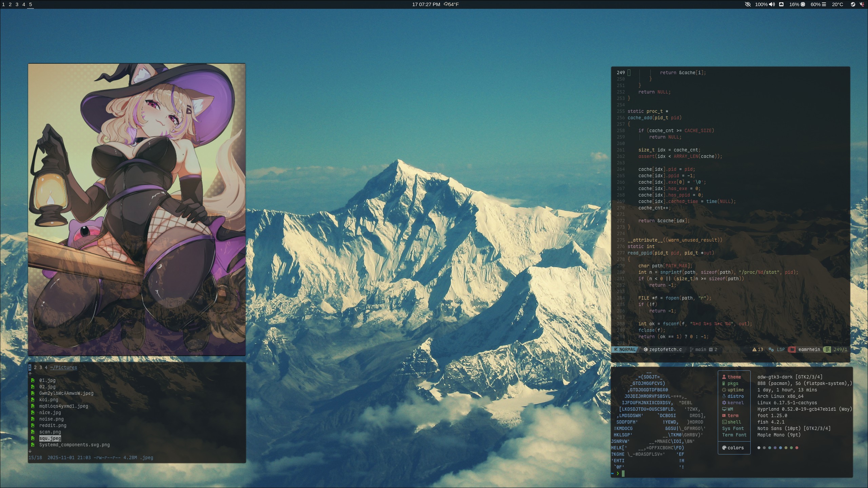Click the Steam tray icon
Image resolution: width=868 pixels, height=488 pixels.
tap(853, 4)
